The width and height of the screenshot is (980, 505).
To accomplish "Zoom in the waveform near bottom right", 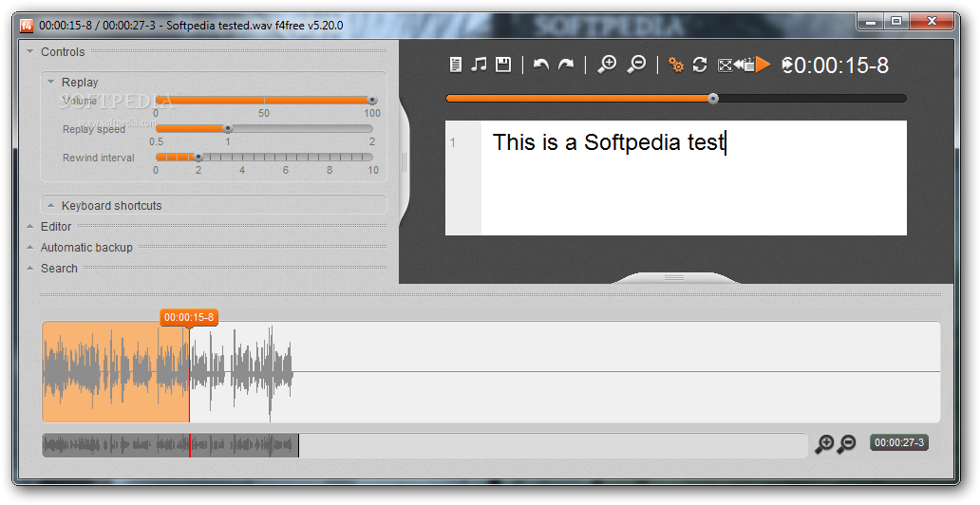I will (x=824, y=443).
